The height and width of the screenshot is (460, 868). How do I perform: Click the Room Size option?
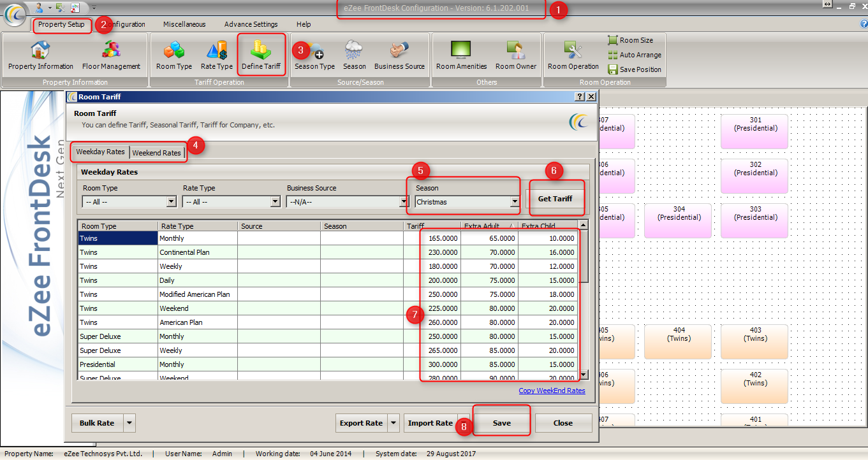(x=630, y=40)
